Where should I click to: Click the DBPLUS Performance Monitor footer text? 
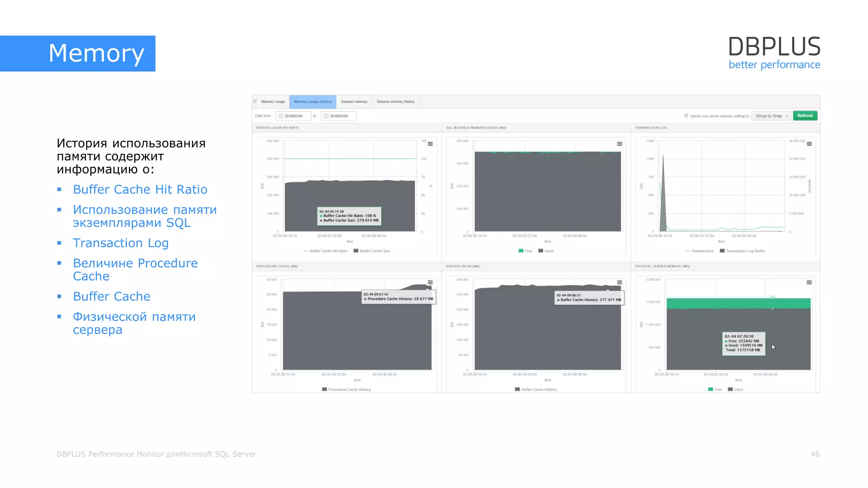point(156,454)
